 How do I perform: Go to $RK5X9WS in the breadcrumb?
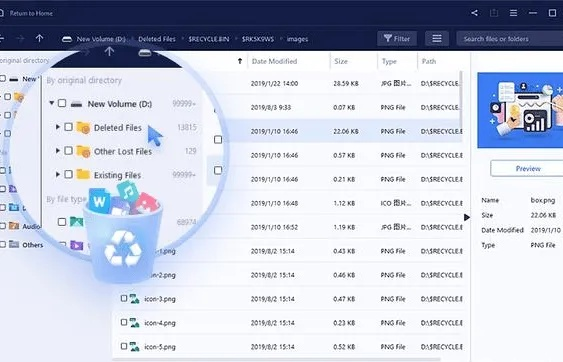(258, 39)
